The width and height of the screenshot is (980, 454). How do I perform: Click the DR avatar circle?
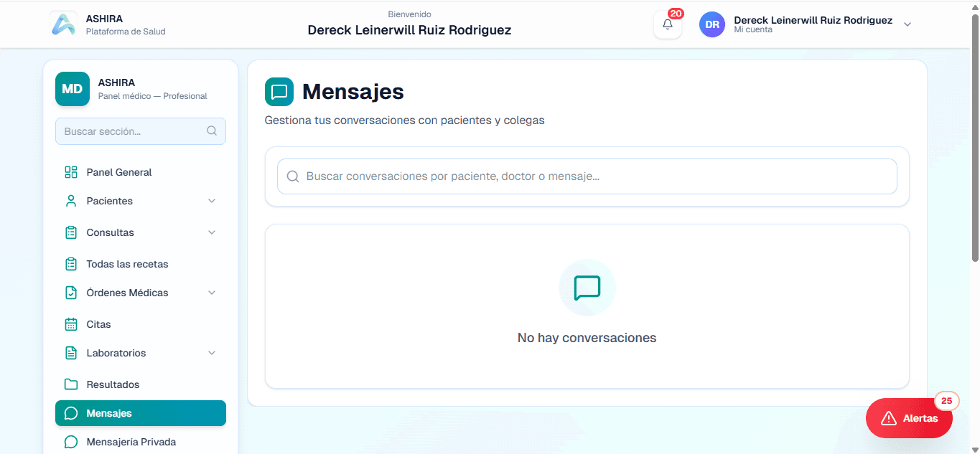(711, 24)
